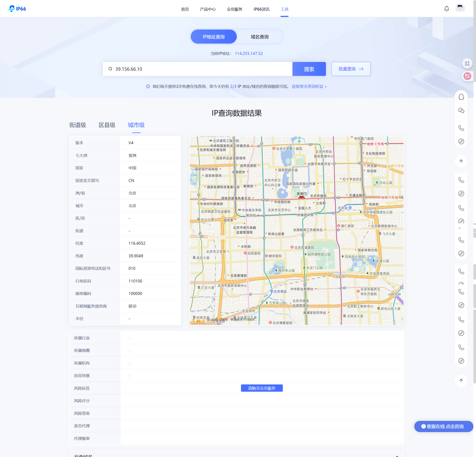Open the WeChat contact icon
The height and width of the screenshot is (457, 476).
[x=461, y=111]
